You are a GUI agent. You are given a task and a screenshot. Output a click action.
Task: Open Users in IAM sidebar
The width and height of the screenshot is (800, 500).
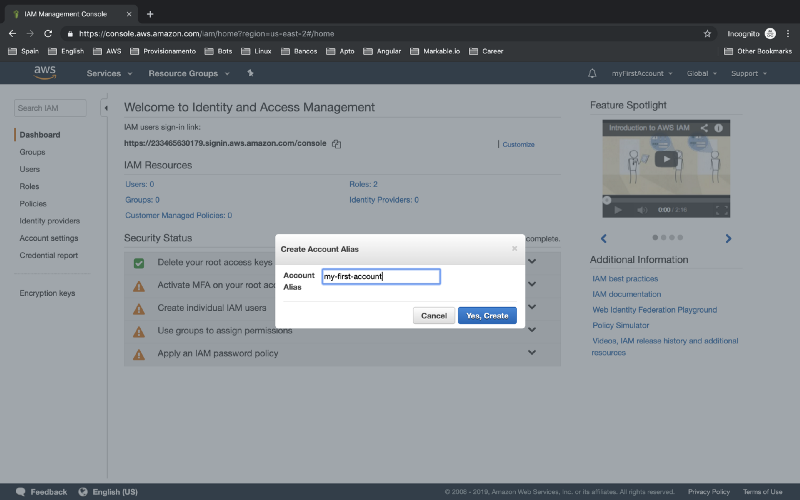click(x=30, y=169)
